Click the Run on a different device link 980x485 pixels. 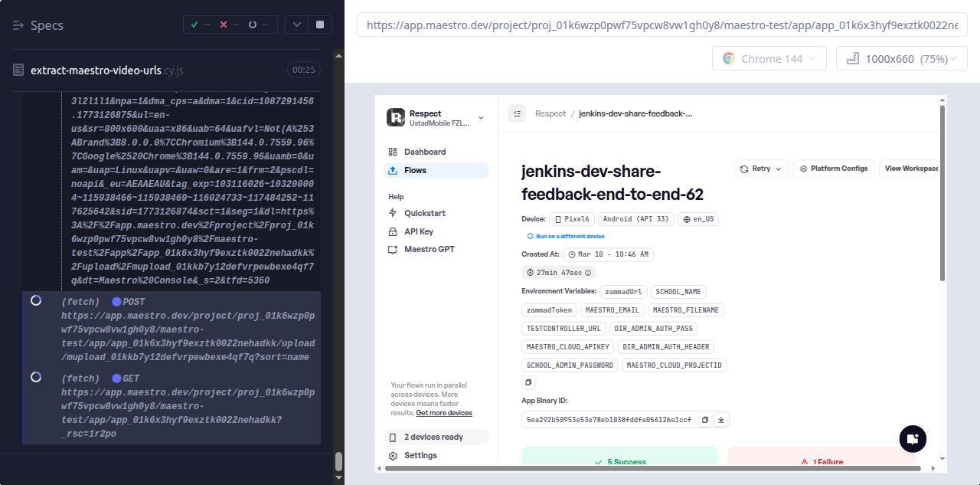(570, 237)
